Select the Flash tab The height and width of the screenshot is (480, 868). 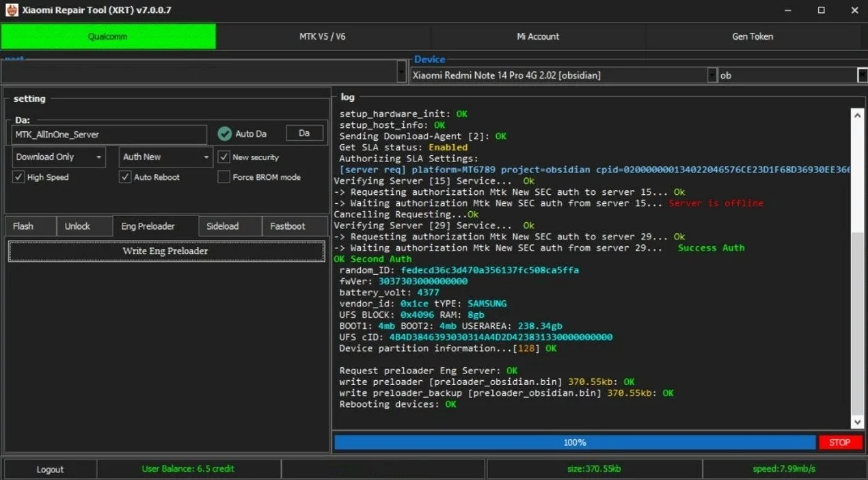[31, 226]
